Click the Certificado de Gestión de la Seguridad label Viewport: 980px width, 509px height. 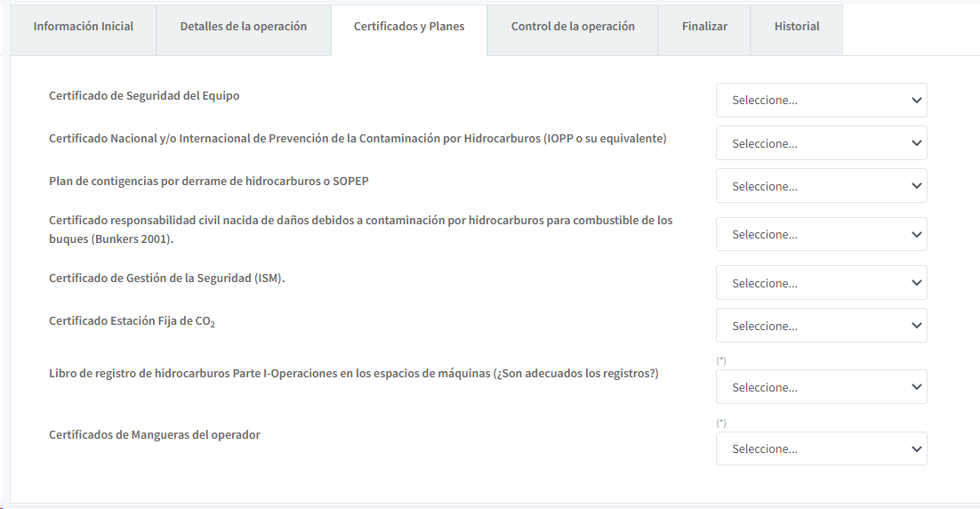click(166, 278)
